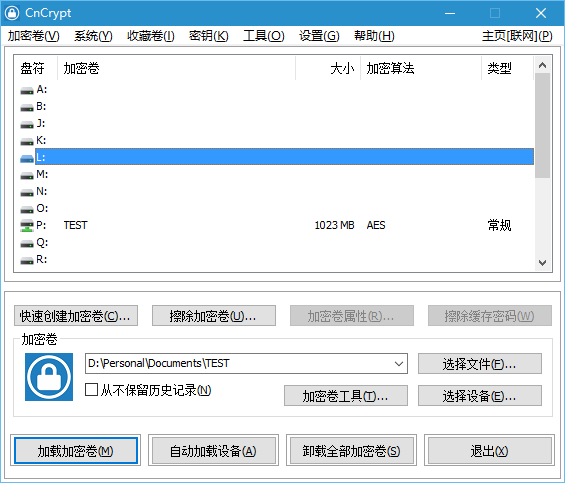Open the 密钥(K) menu
The width and height of the screenshot is (565, 483).
tap(209, 36)
